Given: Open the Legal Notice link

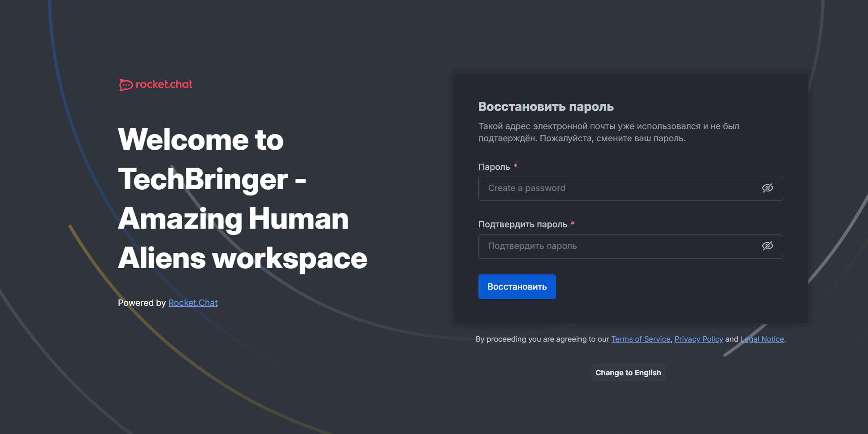Looking at the screenshot, I should [762, 339].
